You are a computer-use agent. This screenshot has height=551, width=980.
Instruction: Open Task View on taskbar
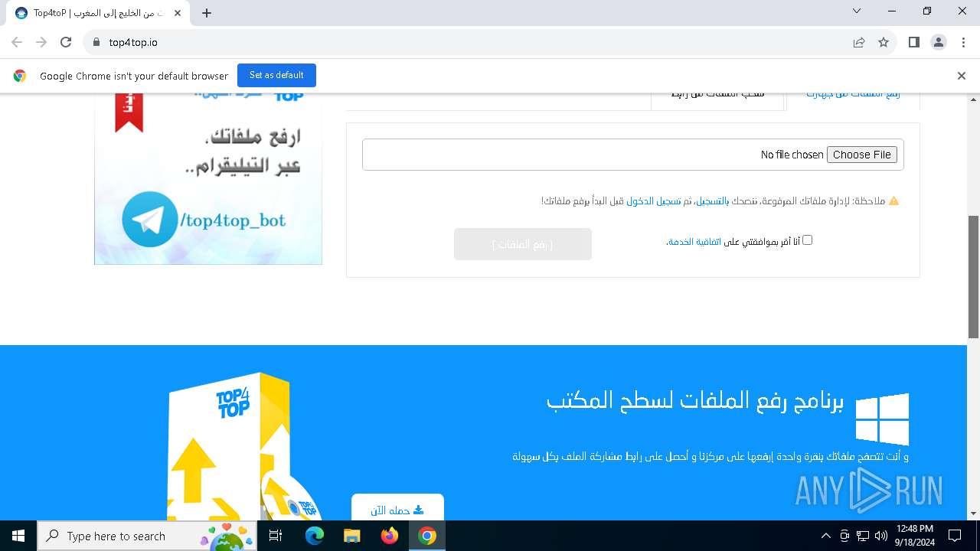click(276, 536)
